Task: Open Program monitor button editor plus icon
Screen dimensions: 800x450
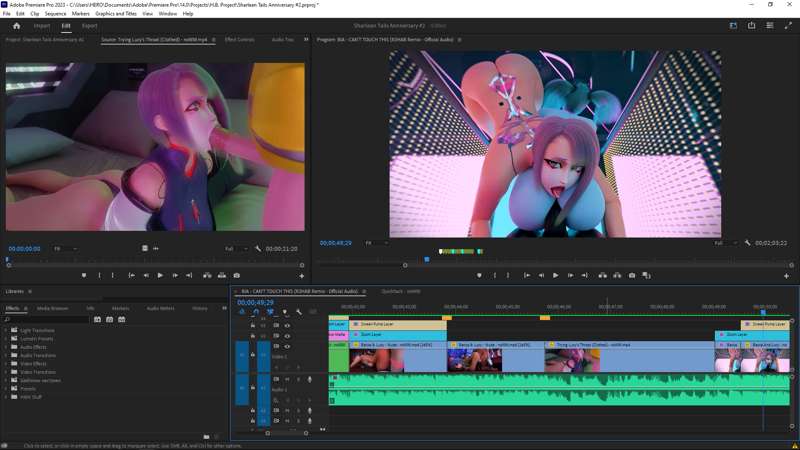Action: click(x=786, y=276)
